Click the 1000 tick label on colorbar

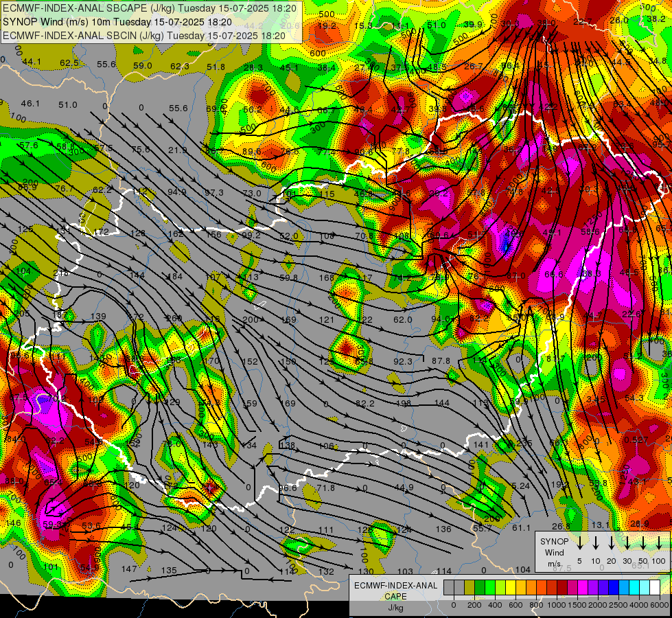[x=557, y=605]
